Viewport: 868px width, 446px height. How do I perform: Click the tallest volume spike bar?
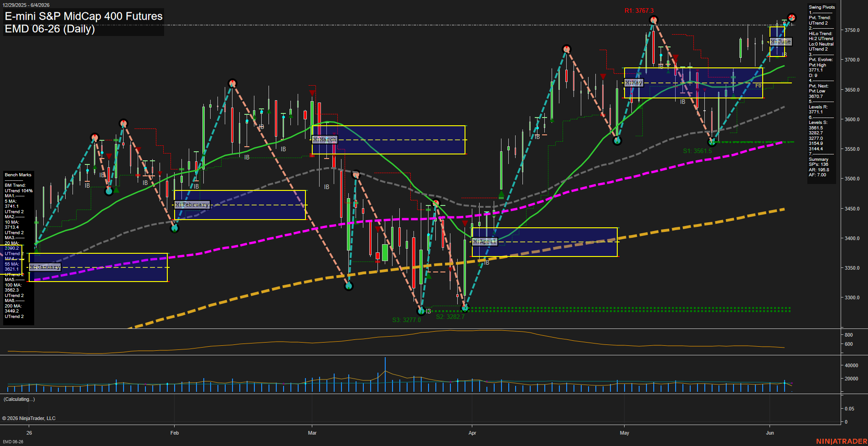point(385,374)
